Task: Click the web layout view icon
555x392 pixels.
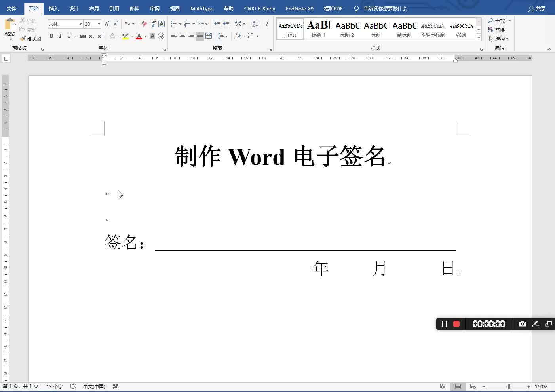Action: [473, 386]
